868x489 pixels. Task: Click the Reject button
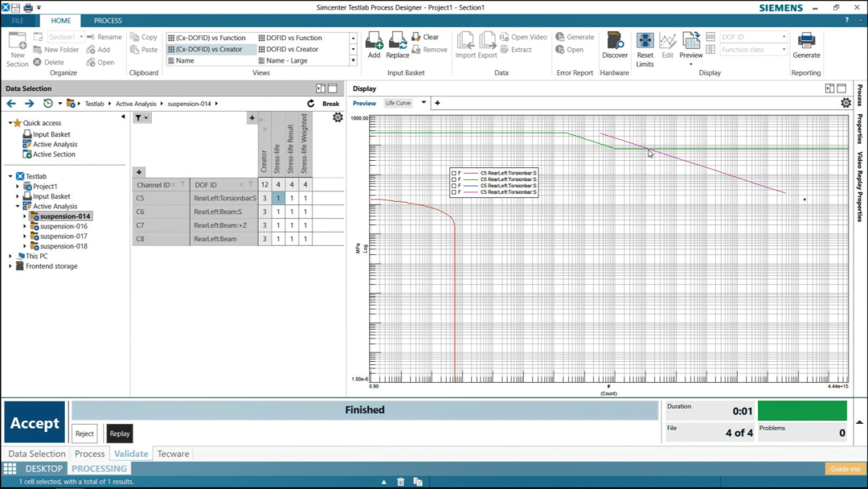point(84,434)
